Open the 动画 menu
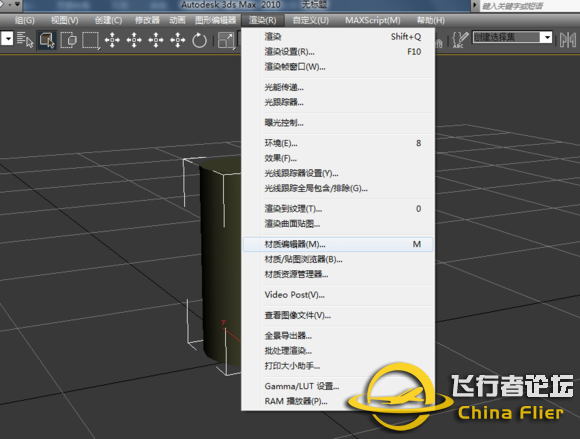 177,20
